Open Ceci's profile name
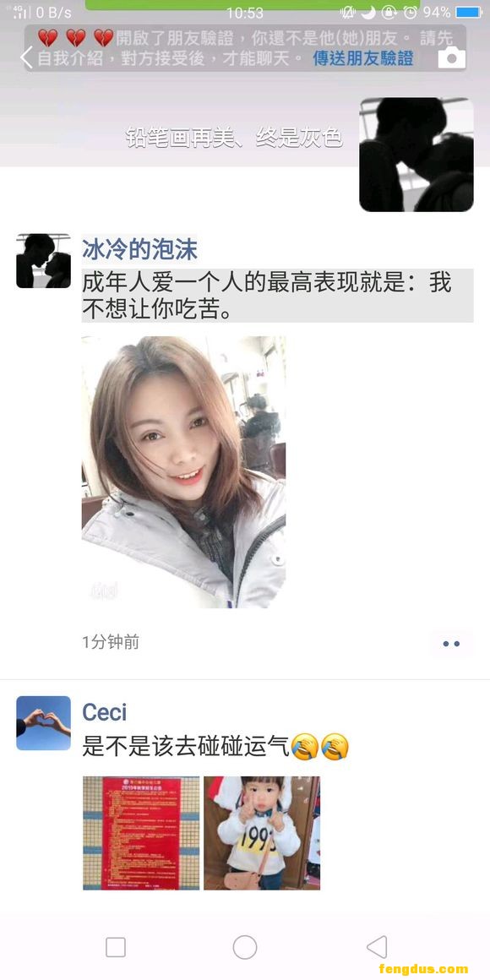 [105, 712]
